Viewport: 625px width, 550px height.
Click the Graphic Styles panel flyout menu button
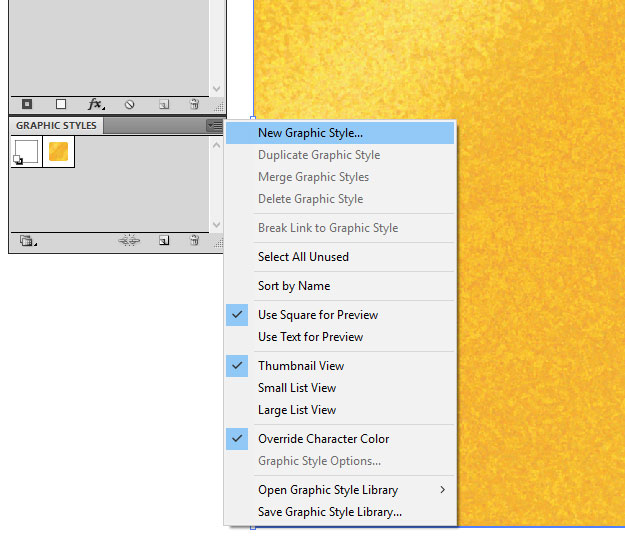point(214,126)
